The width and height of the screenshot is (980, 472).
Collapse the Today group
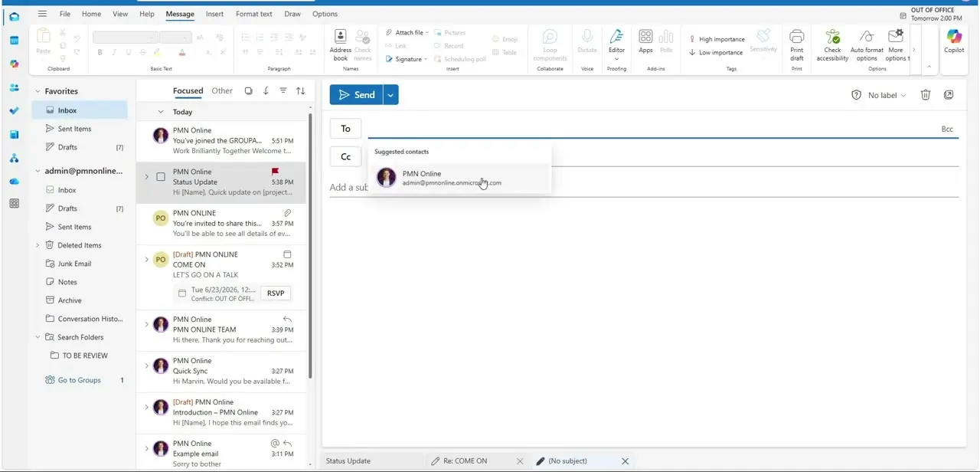click(160, 112)
